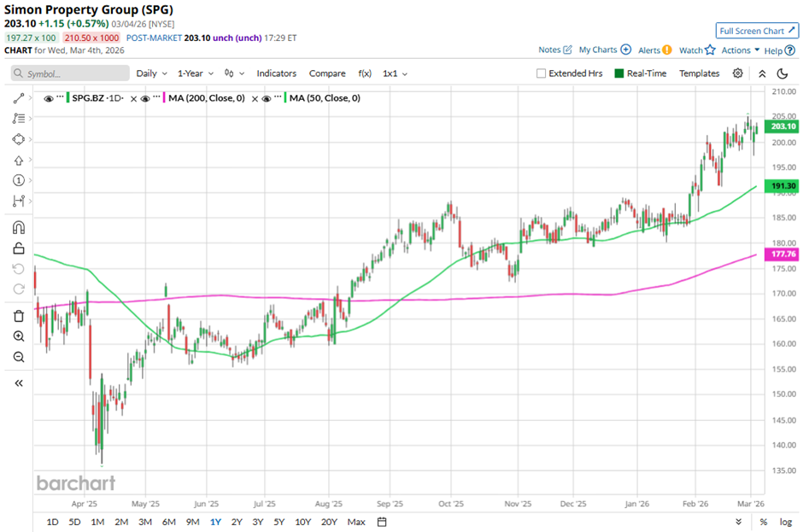The width and height of the screenshot is (803, 532).
Task: Zoom out using the magnifier minus icon
Action: 18,357
